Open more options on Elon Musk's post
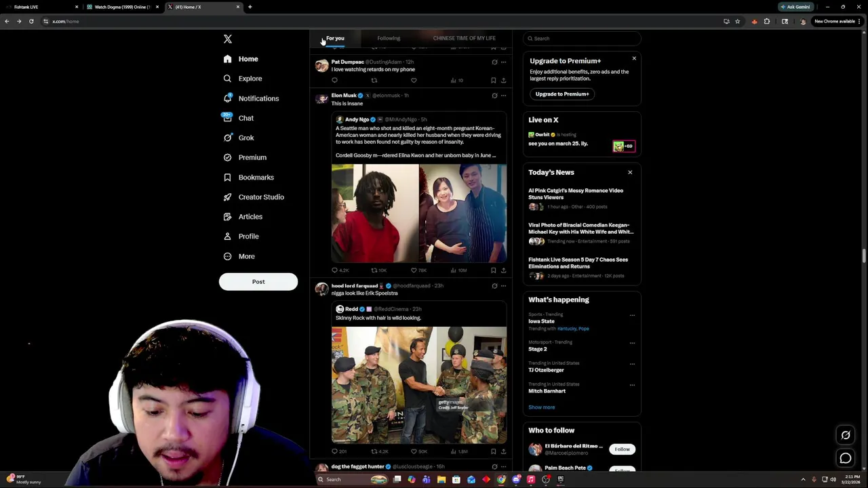Screen dimensions: 868x488 [503, 96]
